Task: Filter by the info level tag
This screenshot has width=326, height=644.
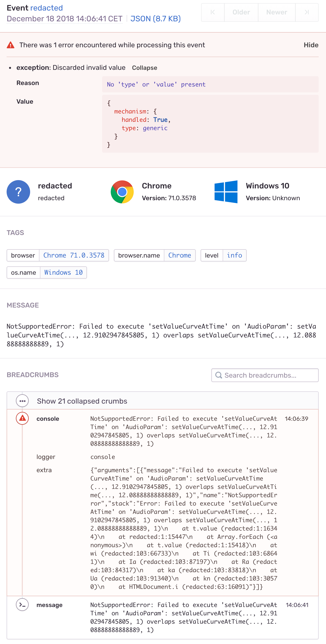Action: (x=234, y=255)
